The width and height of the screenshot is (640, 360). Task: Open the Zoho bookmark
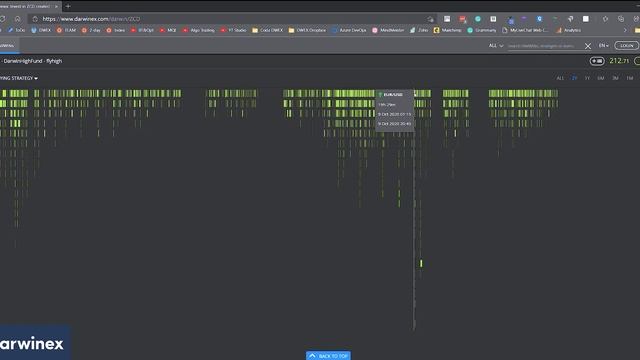419,30
